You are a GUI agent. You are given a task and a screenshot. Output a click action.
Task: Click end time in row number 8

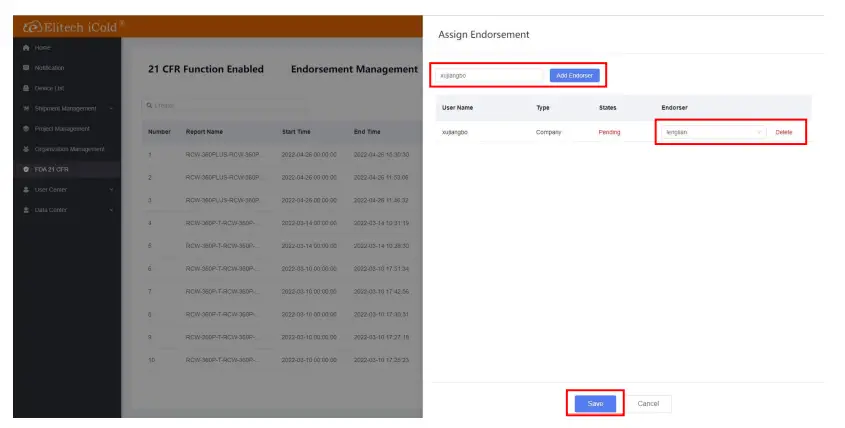click(382, 314)
